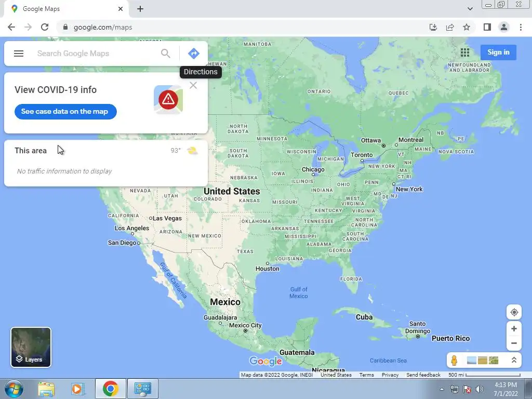Go back with the browser back arrow
The width and height of the screenshot is (532, 399).
11,27
